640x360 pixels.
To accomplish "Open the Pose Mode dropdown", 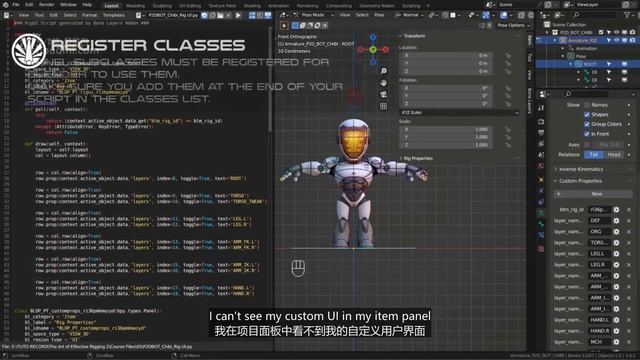I will coord(313,15).
